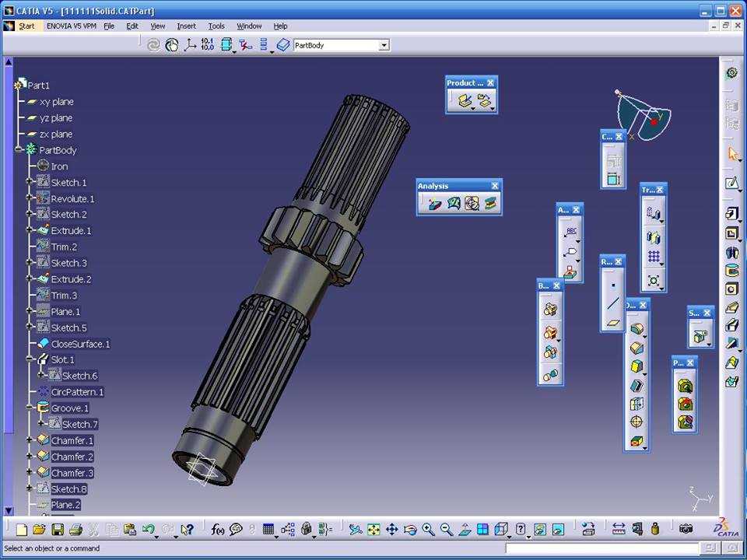Click the Rotate view icon
The height and width of the screenshot is (560, 747).
[410, 530]
